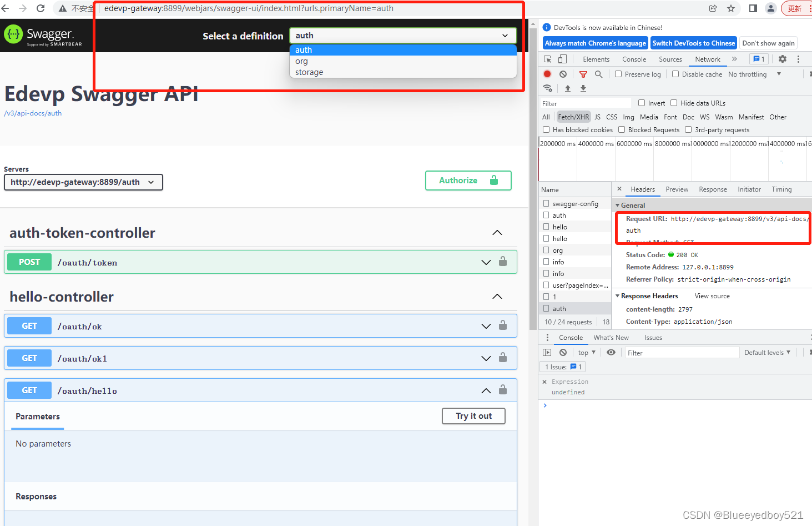The width and height of the screenshot is (812, 526).
Task: Click the console sidebar toggle icon
Action: [547, 352]
